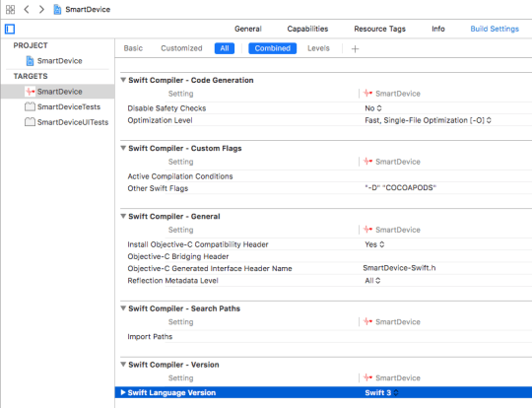The image size is (532, 408).
Task: Open the related items grid icon
Action: pyautogui.click(x=10, y=10)
